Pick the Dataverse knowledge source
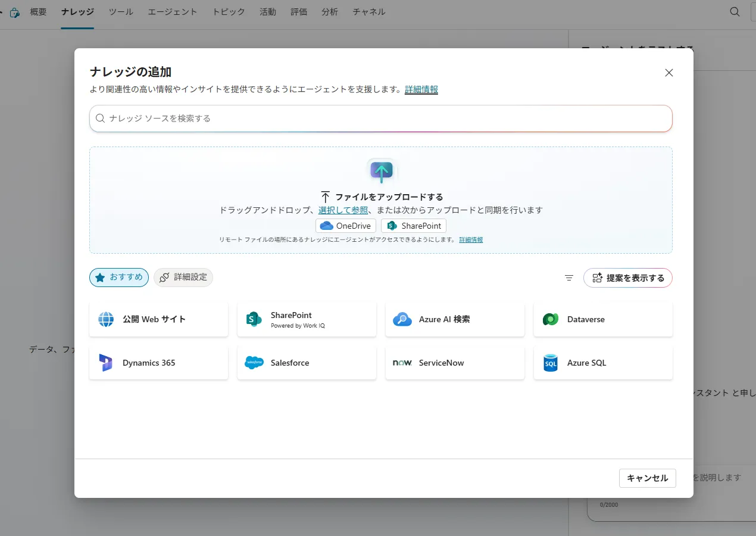The image size is (756, 536). (603, 319)
